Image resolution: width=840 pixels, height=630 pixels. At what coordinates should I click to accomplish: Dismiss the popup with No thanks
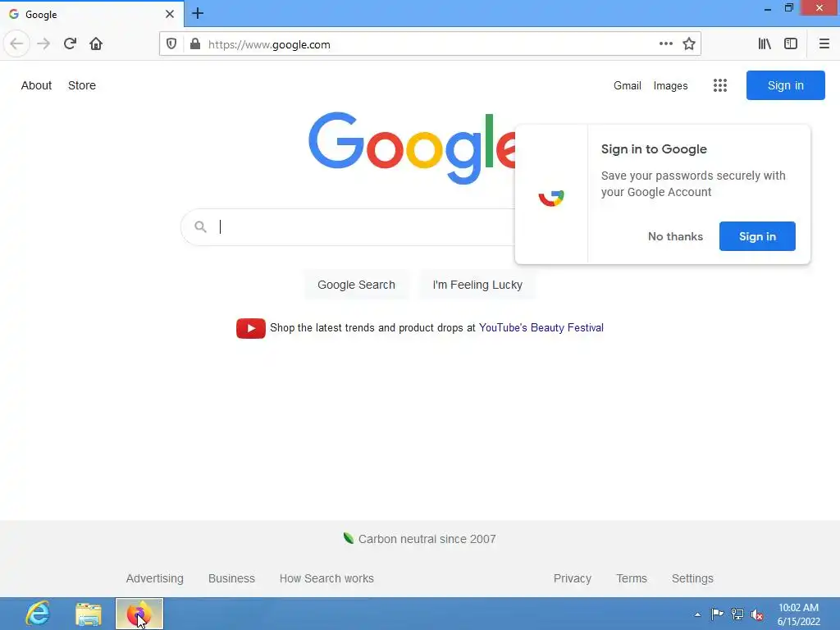pyautogui.click(x=675, y=236)
